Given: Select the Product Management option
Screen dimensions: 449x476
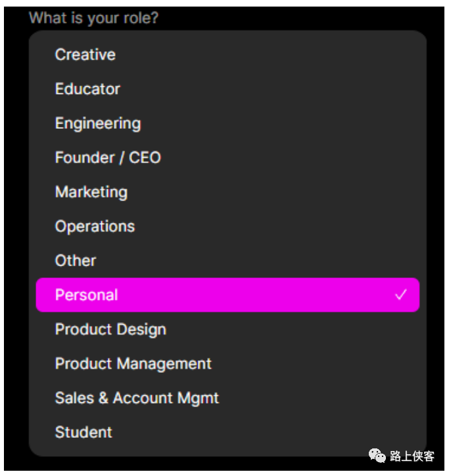Looking at the screenshot, I should (x=133, y=364).
